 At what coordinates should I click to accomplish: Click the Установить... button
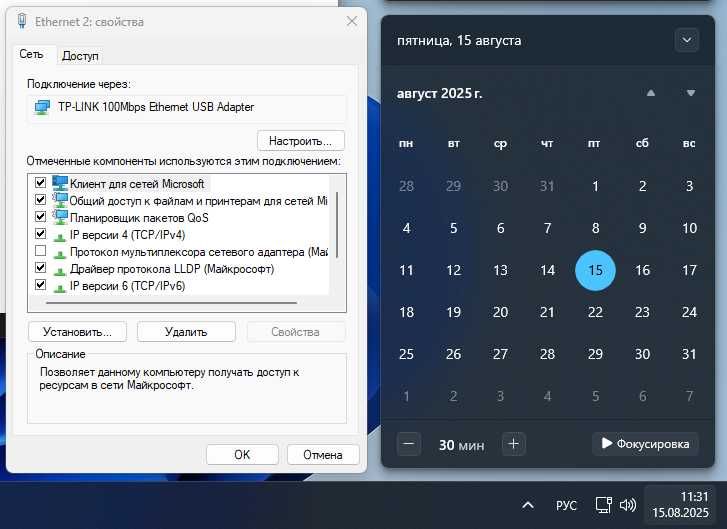click(77, 332)
